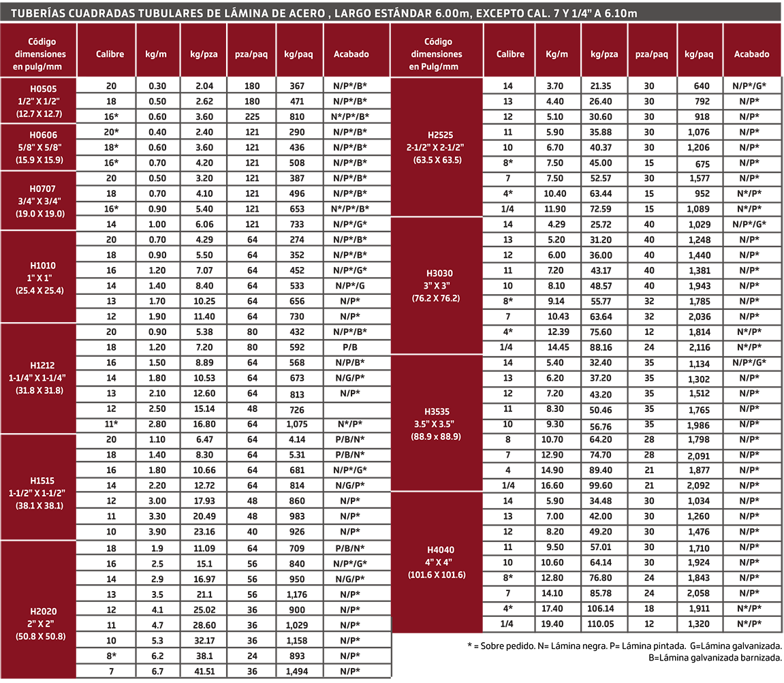Select the right table's Acabado column header
The image size is (784, 683).
point(751,54)
